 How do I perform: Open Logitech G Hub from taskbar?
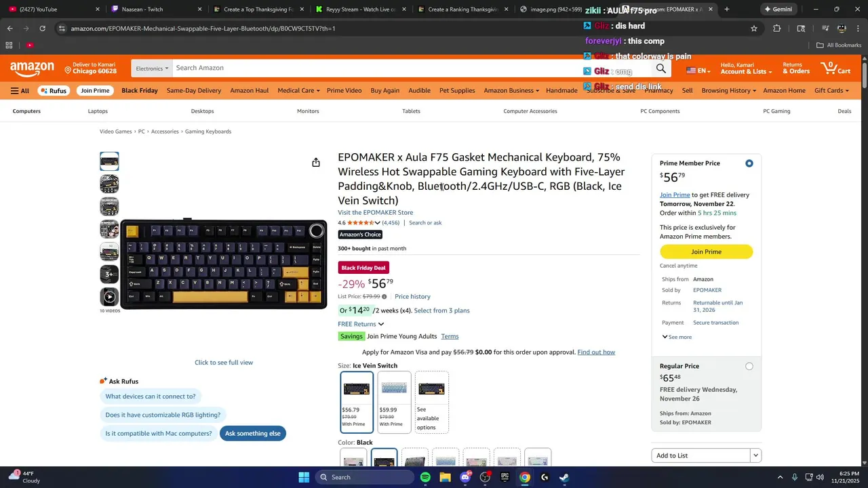[x=545, y=477]
